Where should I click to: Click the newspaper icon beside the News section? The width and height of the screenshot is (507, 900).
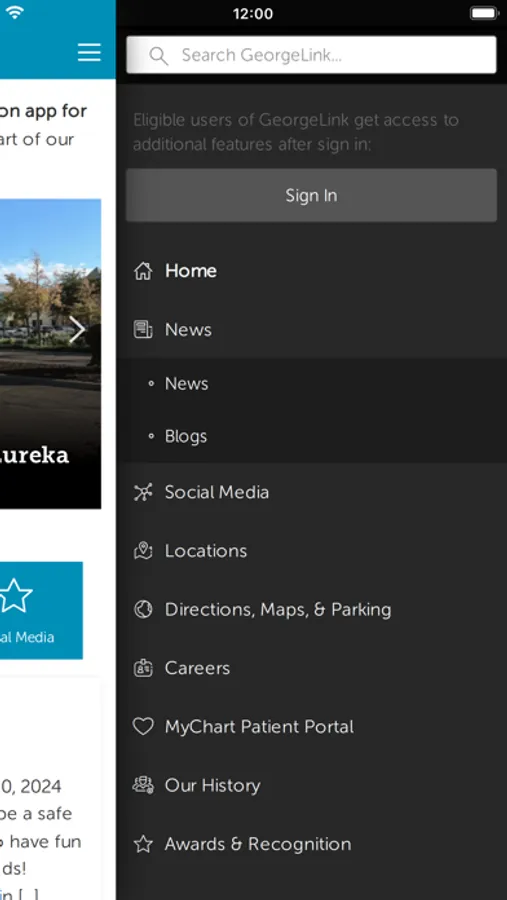coord(143,329)
